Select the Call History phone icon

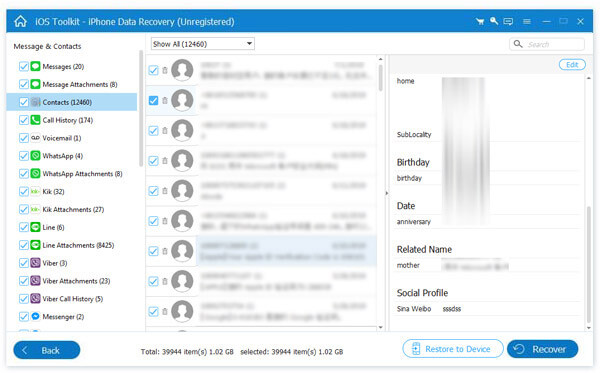point(35,120)
